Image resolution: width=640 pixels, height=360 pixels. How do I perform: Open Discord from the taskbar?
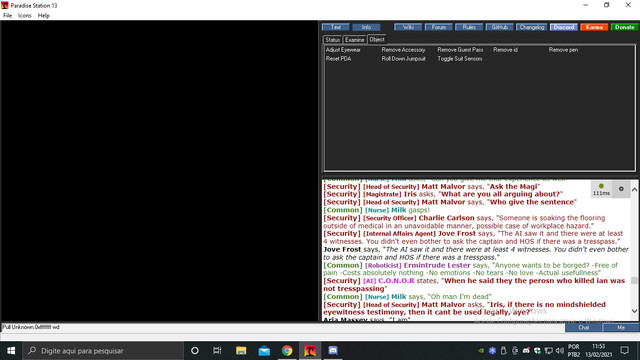[x=333, y=351]
